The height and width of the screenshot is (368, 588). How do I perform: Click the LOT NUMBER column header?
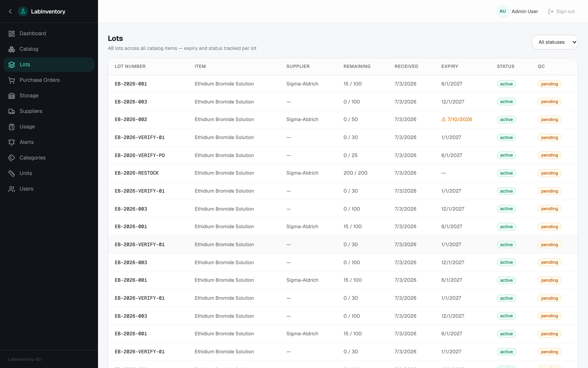(130, 66)
